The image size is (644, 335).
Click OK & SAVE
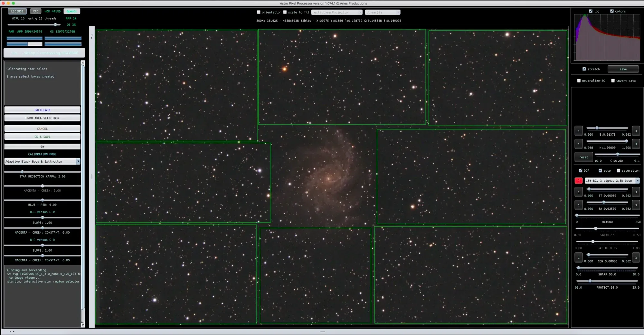tap(42, 137)
